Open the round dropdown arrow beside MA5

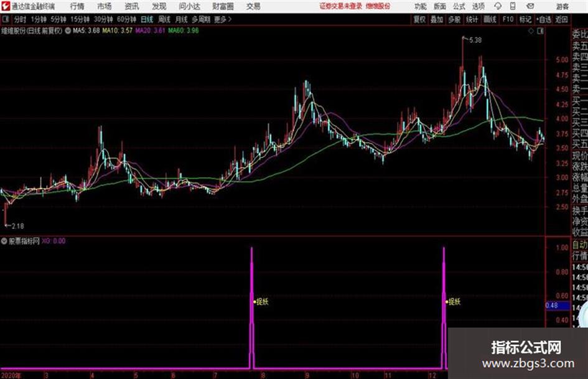68,30
